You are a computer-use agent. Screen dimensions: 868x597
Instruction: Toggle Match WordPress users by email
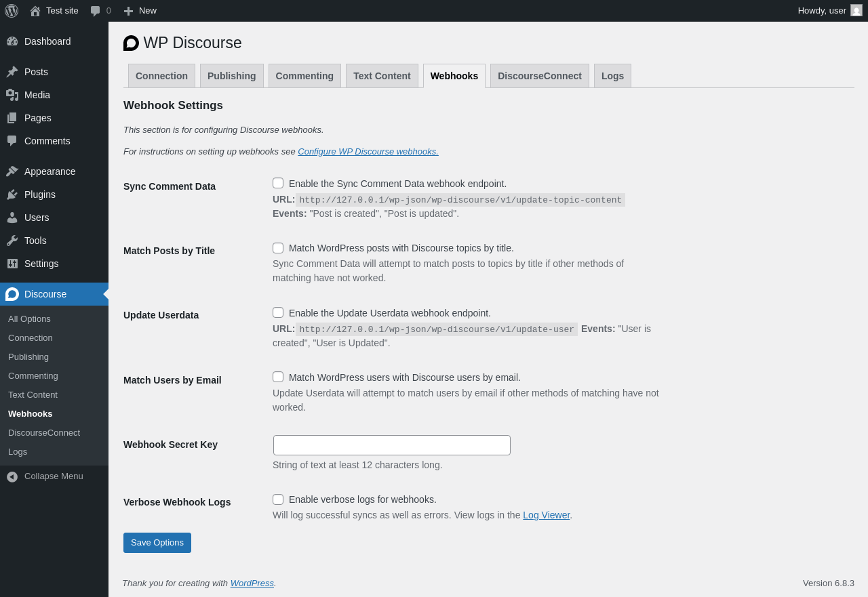[278, 377]
